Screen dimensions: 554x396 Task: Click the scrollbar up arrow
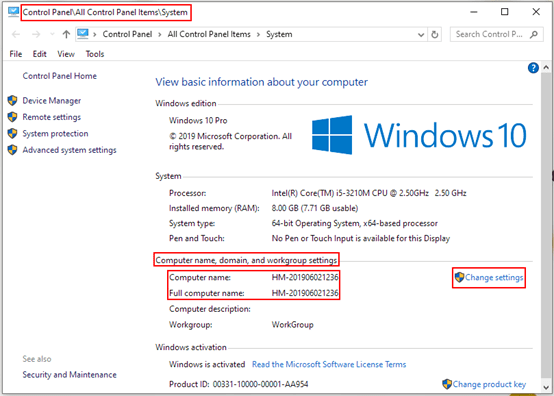pos(546,67)
